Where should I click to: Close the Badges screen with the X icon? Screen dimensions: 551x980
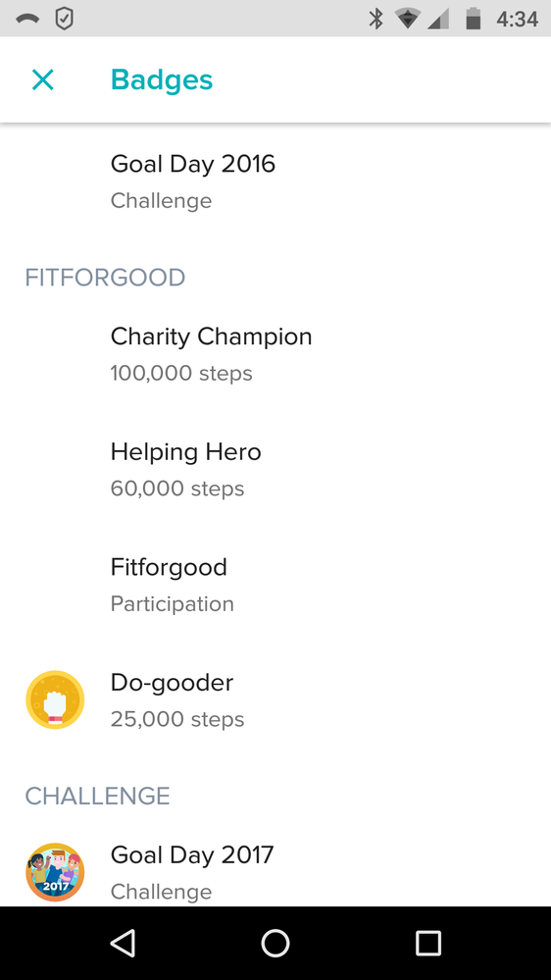coord(43,80)
